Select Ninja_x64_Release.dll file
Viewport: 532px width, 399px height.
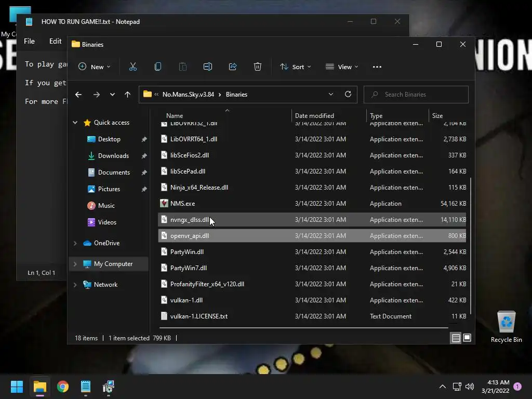(x=312, y=187)
